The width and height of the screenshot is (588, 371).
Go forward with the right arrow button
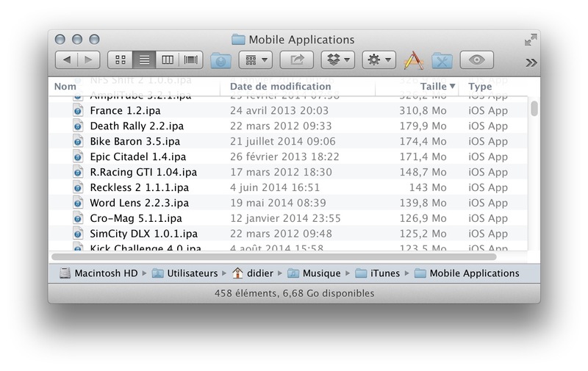(89, 60)
